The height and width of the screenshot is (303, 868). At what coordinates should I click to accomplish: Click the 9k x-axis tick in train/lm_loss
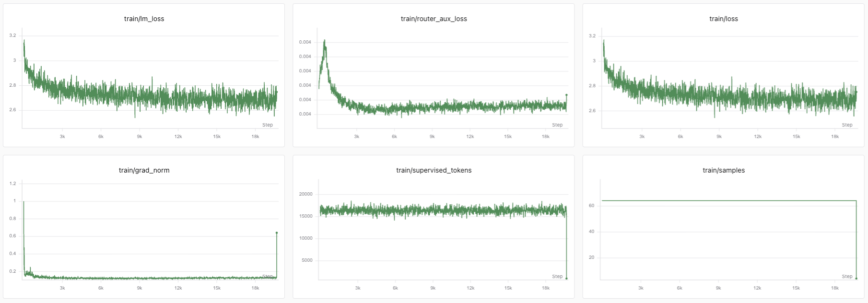tap(140, 137)
